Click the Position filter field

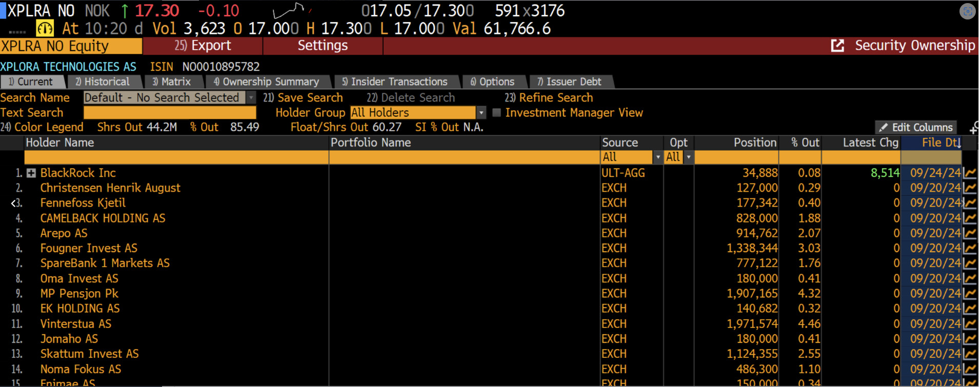[x=736, y=157]
